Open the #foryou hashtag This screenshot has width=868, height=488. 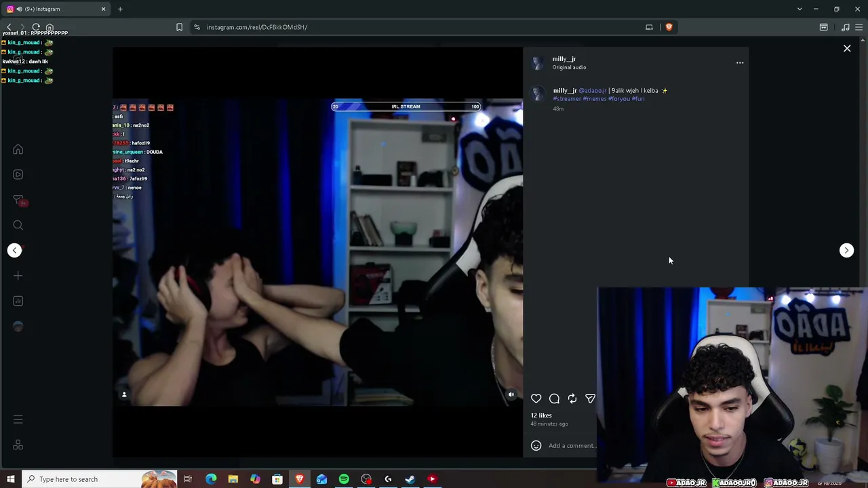pyautogui.click(x=619, y=99)
